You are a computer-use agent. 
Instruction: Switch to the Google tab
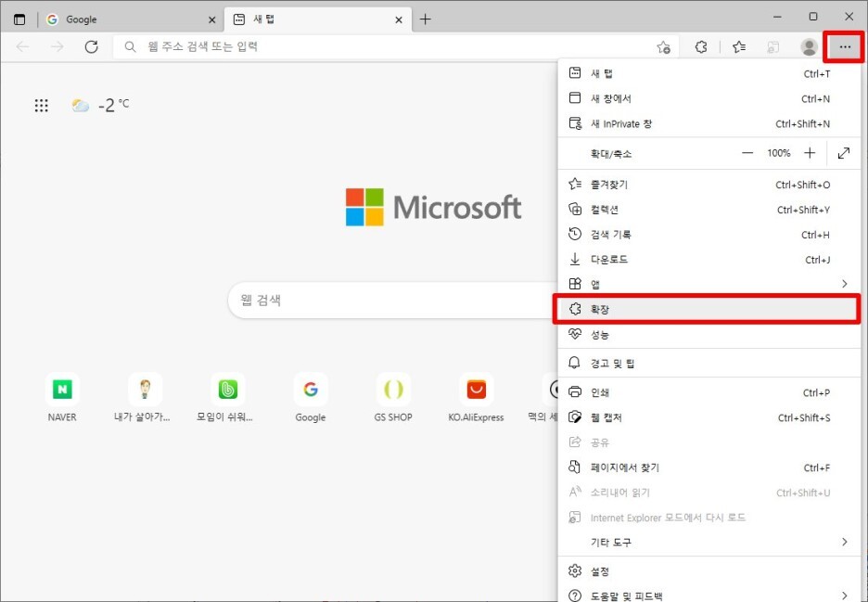point(131,19)
